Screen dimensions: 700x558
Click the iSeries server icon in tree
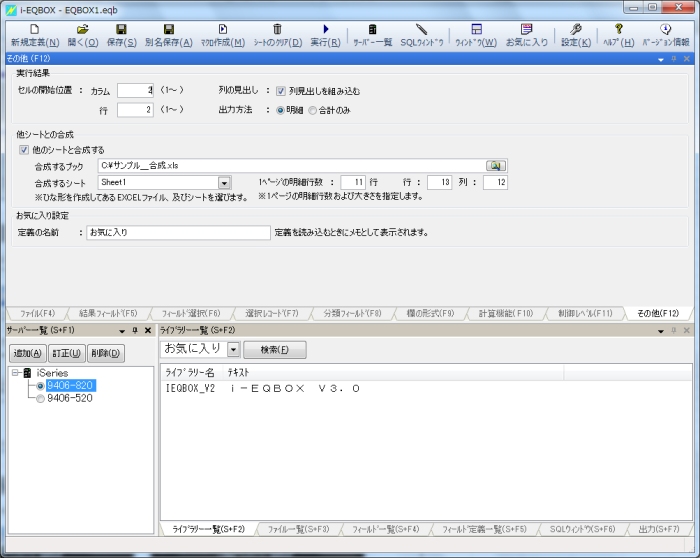click(28, 373)
